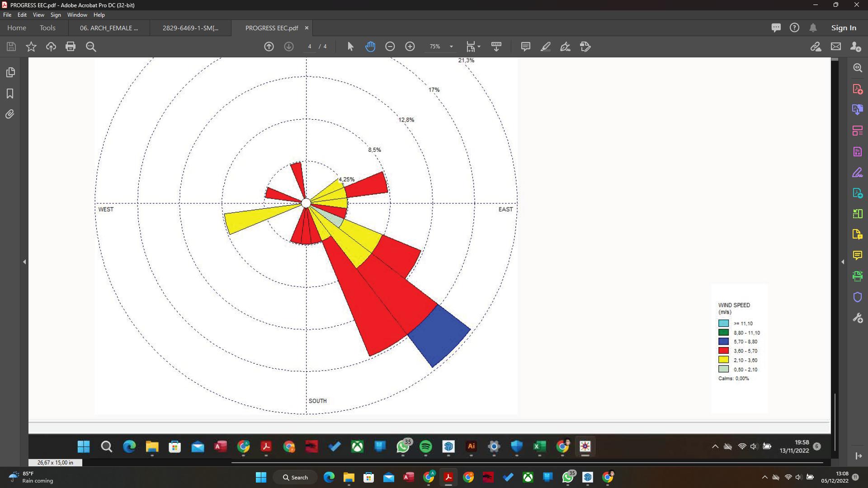The height and width of the screenshot is (488, 868).
Task: Open the Attachments paperclip panel
Action: click(10, 114)
